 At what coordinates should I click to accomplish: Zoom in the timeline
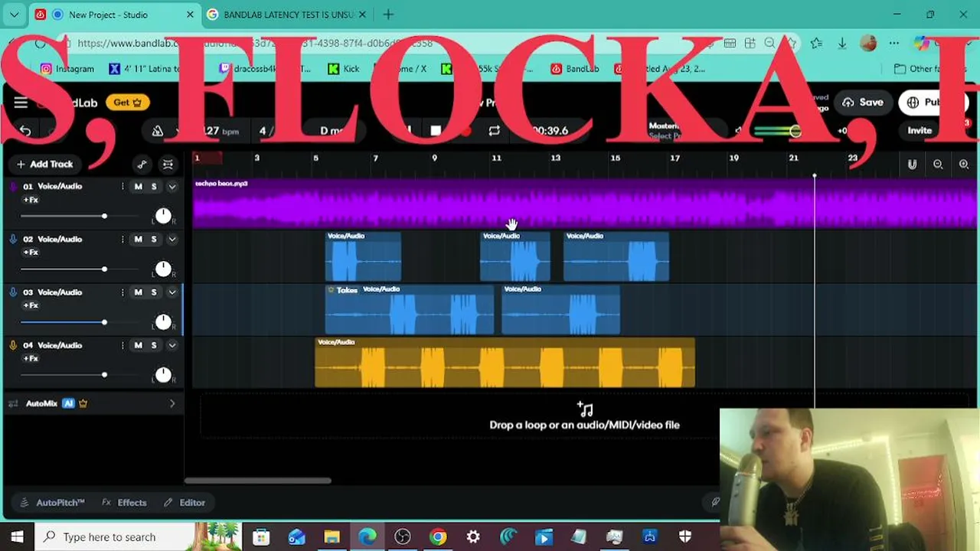click(x=964, y=165)
